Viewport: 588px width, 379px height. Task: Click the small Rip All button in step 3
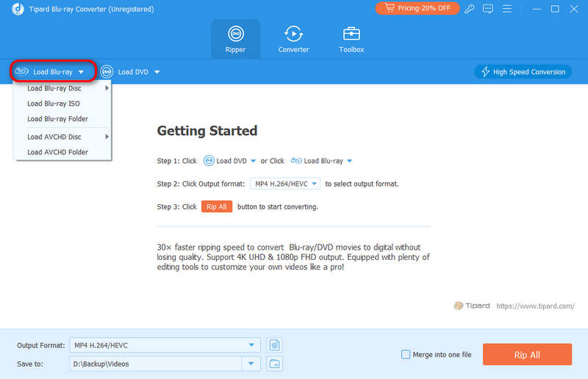click(x=217, y=206)
